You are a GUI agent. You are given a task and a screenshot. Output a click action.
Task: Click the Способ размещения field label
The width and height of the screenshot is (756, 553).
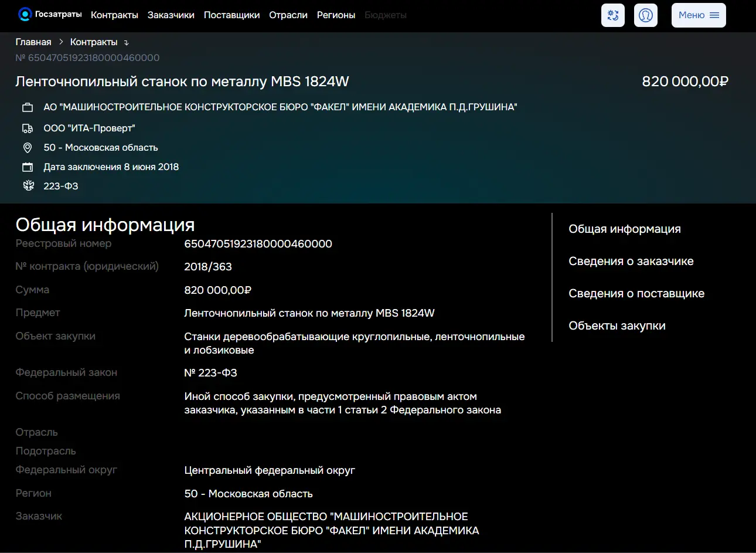(x=67, y=396)
